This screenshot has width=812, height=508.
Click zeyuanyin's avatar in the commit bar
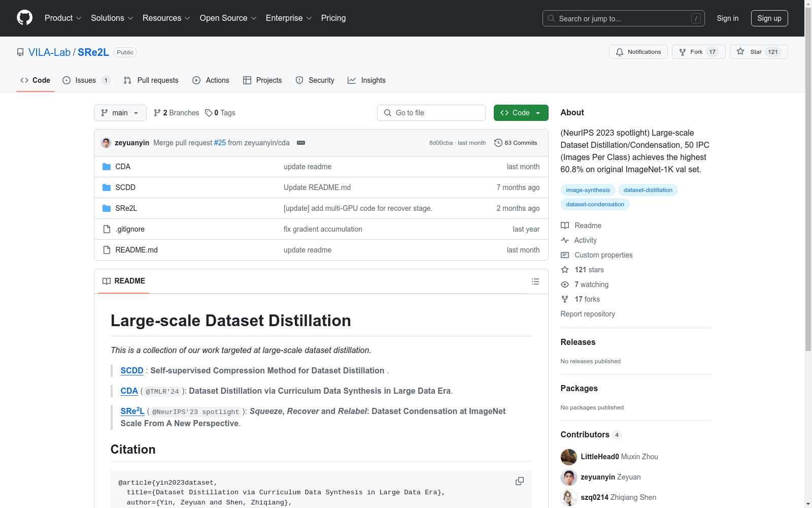(106, 143)
